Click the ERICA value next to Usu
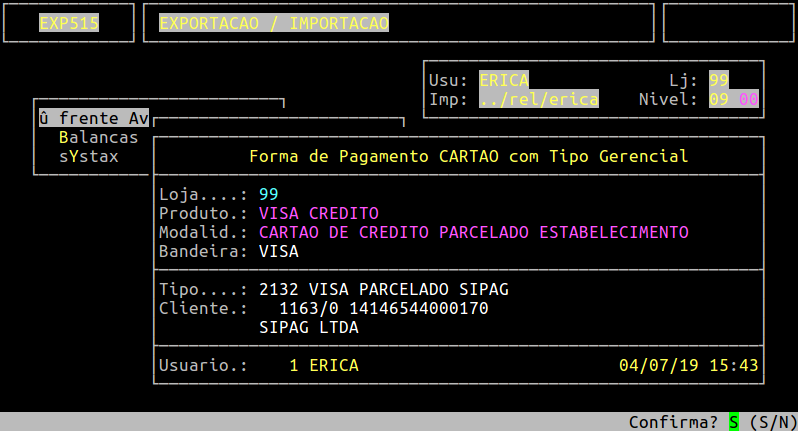Screen dimensions: 798x431 (x=503, y=80)
